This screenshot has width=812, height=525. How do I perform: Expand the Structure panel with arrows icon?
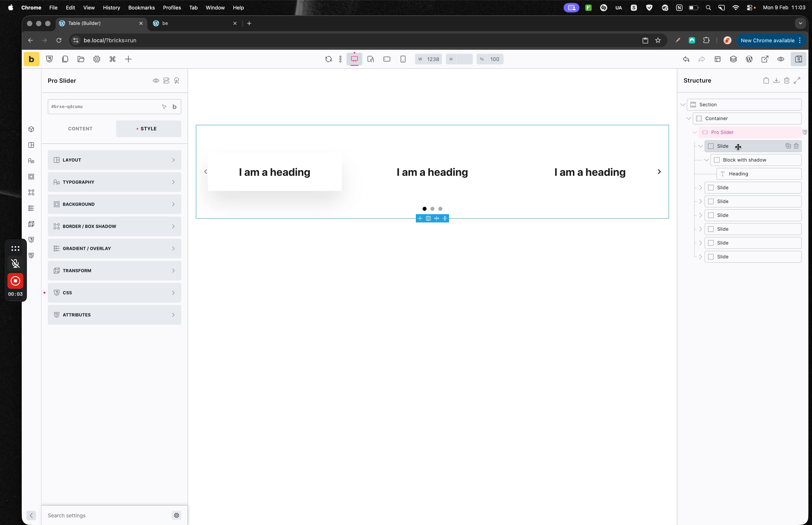point(797,81)
